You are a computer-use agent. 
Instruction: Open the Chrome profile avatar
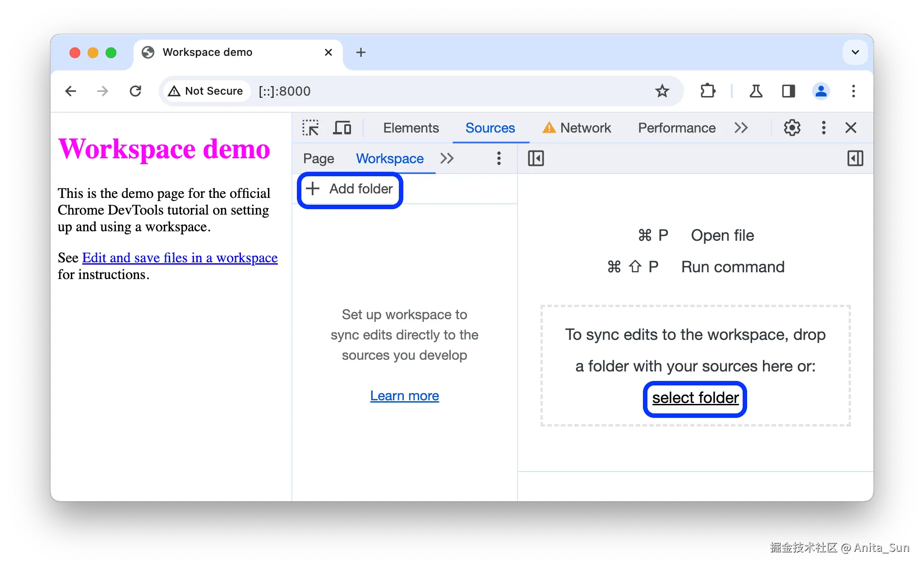(x=821, y=91)
